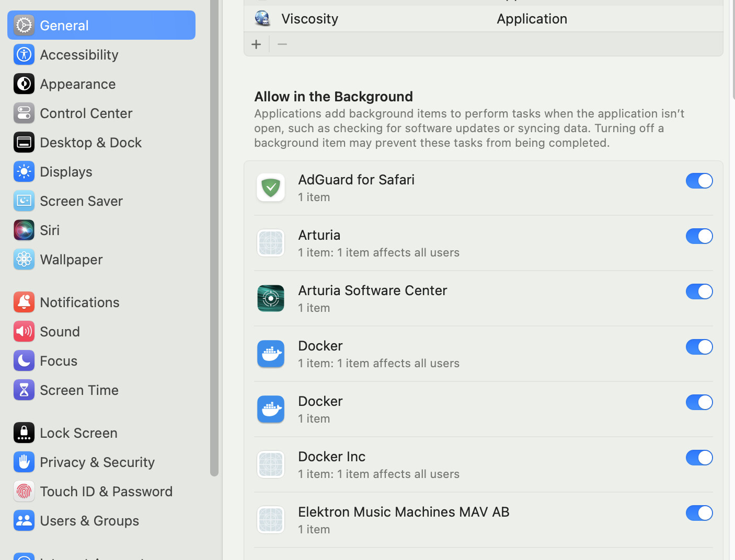Open Privacy & Security settings
735x560 pixels.
coord(97,462)
